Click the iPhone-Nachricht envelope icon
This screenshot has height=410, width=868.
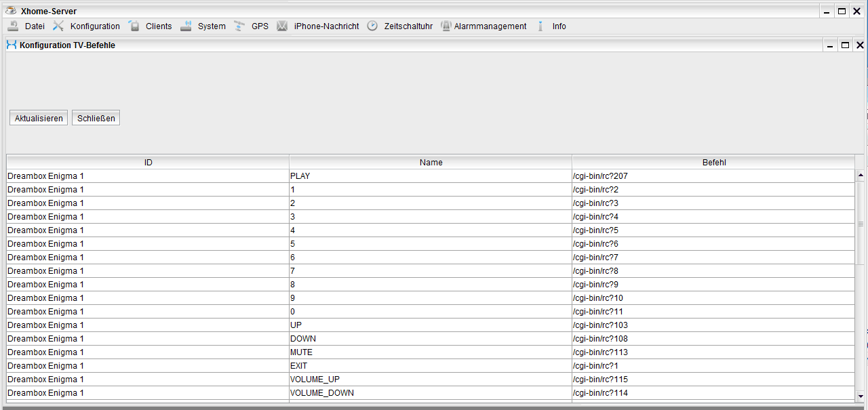[x=282, y=26]
